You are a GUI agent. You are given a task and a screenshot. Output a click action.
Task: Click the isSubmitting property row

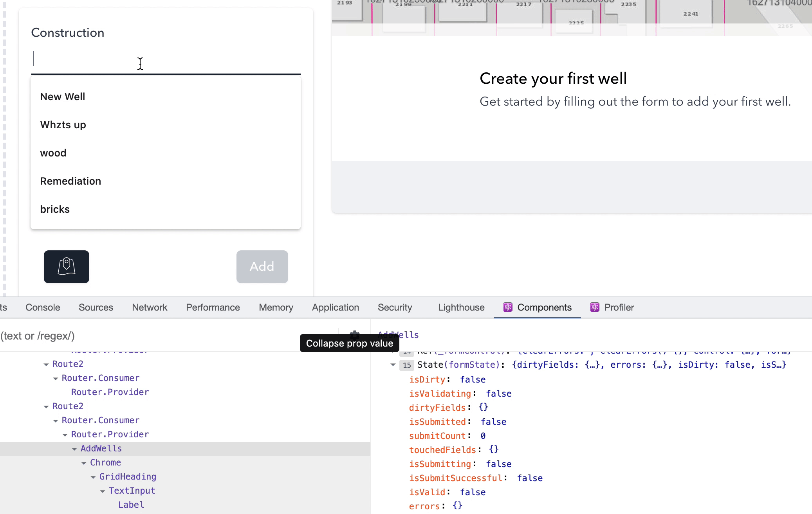pos(460,464)
